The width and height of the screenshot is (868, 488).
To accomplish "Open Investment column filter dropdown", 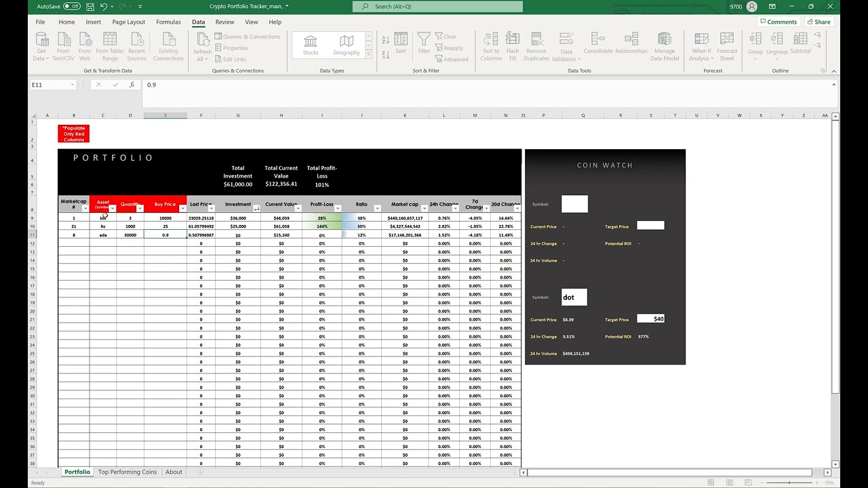I will tap(256, 208).
